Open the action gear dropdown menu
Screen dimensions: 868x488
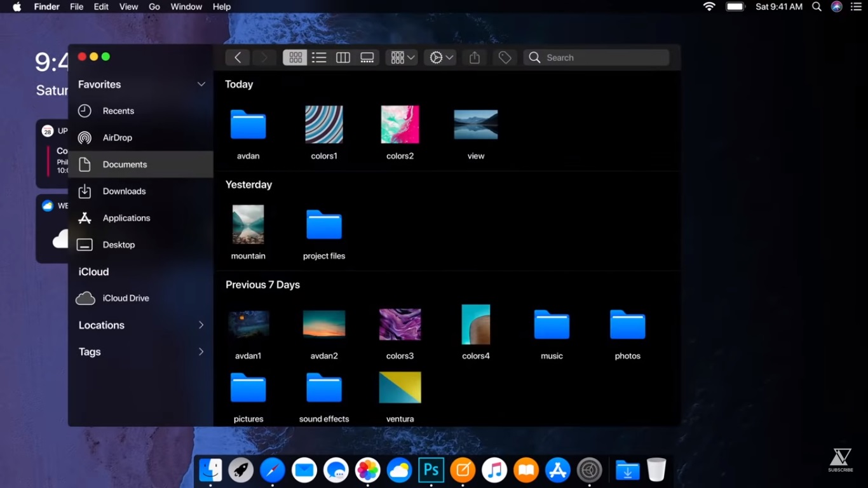441,58
